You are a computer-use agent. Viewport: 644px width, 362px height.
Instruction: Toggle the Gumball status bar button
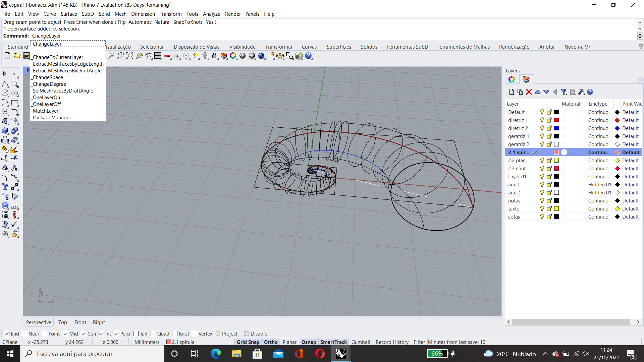coord(361,342)
